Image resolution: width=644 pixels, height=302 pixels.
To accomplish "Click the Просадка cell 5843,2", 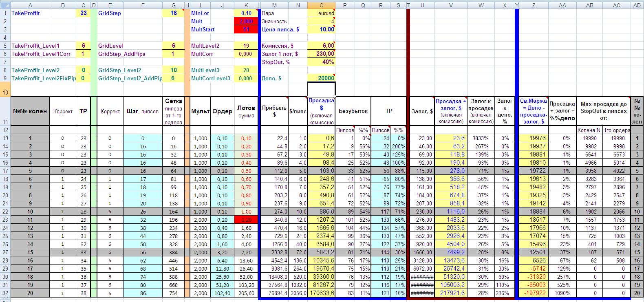I will [321, 252].
